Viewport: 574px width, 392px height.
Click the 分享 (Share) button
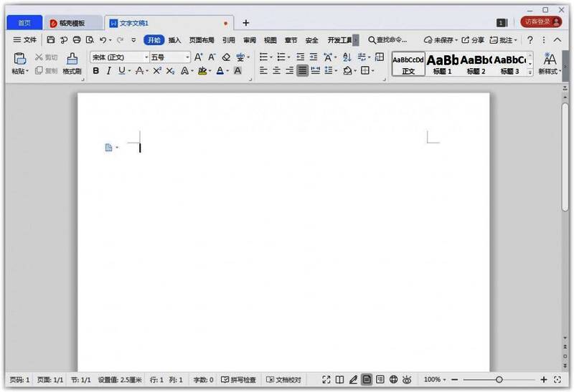coord(472,40)
